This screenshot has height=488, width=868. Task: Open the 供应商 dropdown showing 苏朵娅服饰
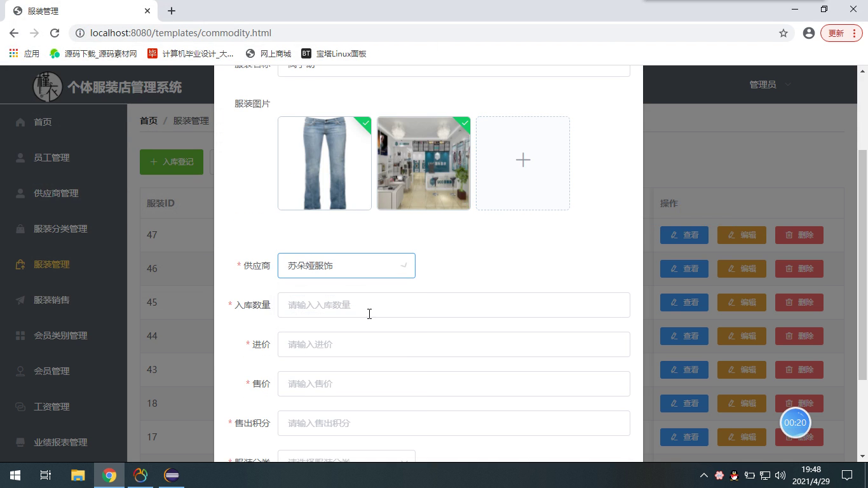coord(346,266)
